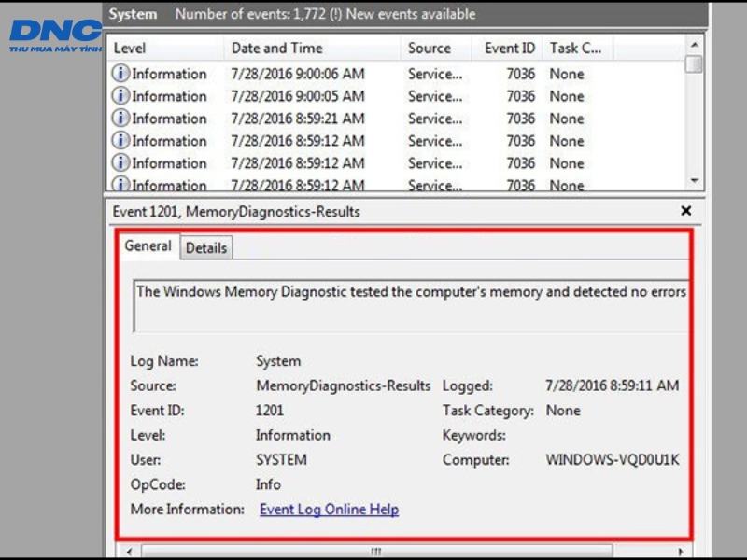Image resolution: width=747 pixels, height=560 pixels.
Task: Click the details pane horizontal scrollbar thumb
Action: coord(376,552)
